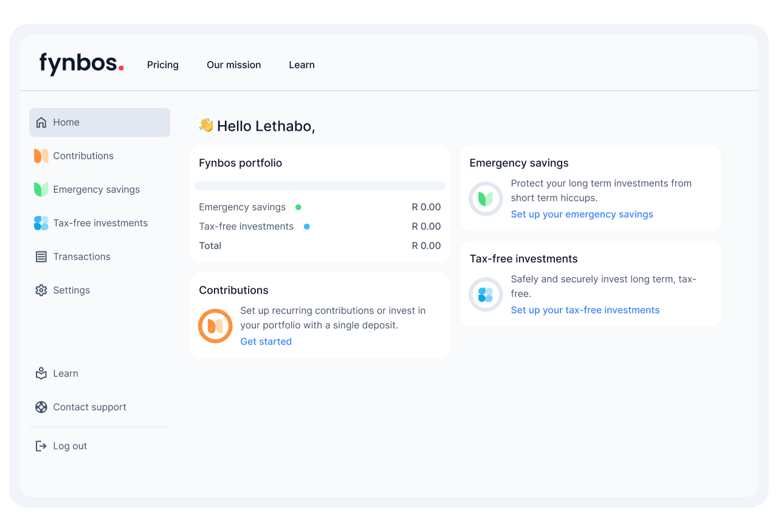778x532 pixels.
Task: Click the Learn book icon in sidebar
Action: [41, 373]
